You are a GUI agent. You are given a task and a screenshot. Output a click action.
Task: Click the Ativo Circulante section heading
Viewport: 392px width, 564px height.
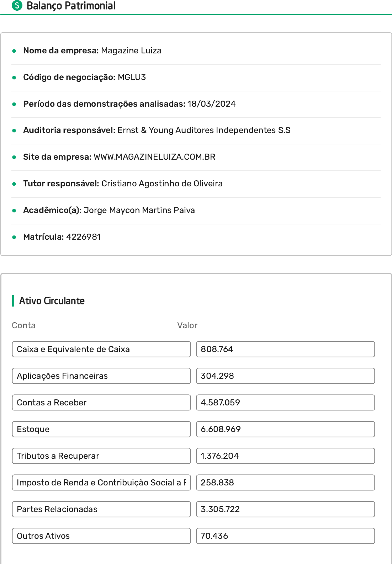[52, 301]
